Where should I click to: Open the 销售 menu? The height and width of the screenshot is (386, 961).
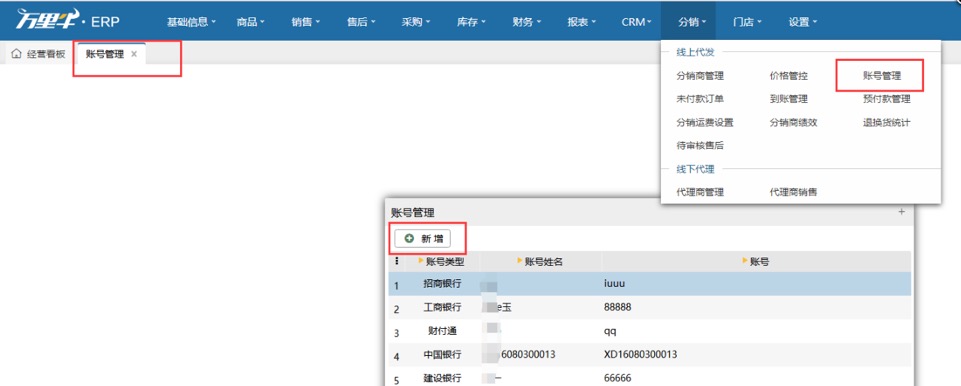(x=305, y=22)
